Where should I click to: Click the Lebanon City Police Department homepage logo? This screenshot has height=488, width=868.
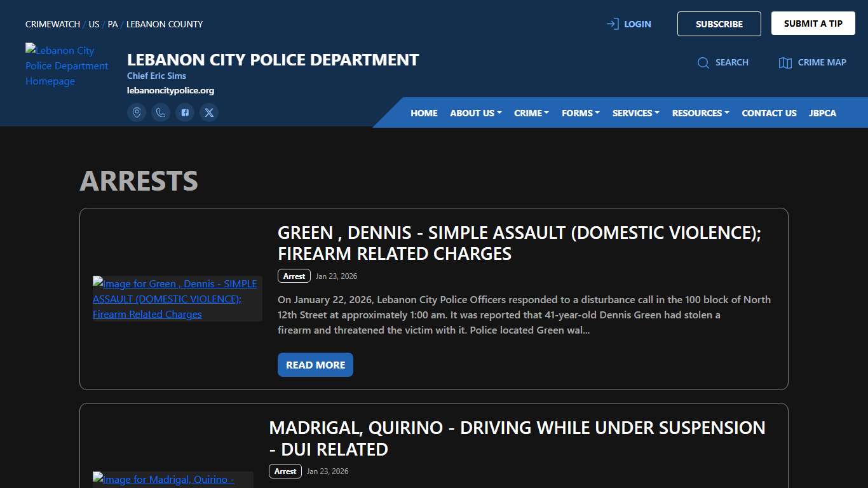67,65
